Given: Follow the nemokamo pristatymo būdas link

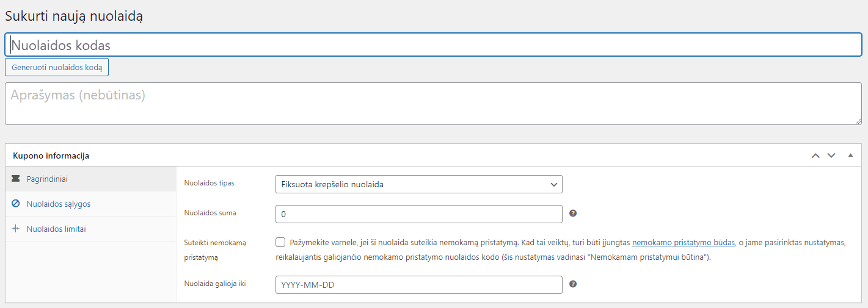Looking at the screenshot, I should pyautogui.click(x=683, y=242).
